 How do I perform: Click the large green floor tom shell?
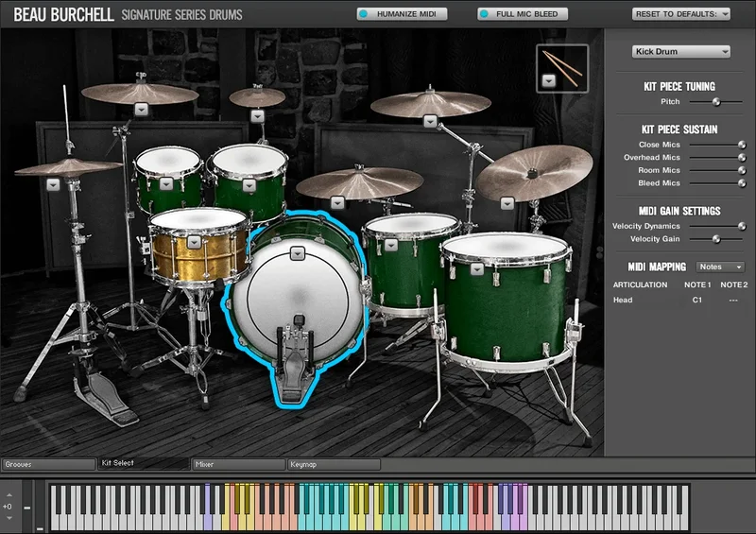click(x=506, y=309)
